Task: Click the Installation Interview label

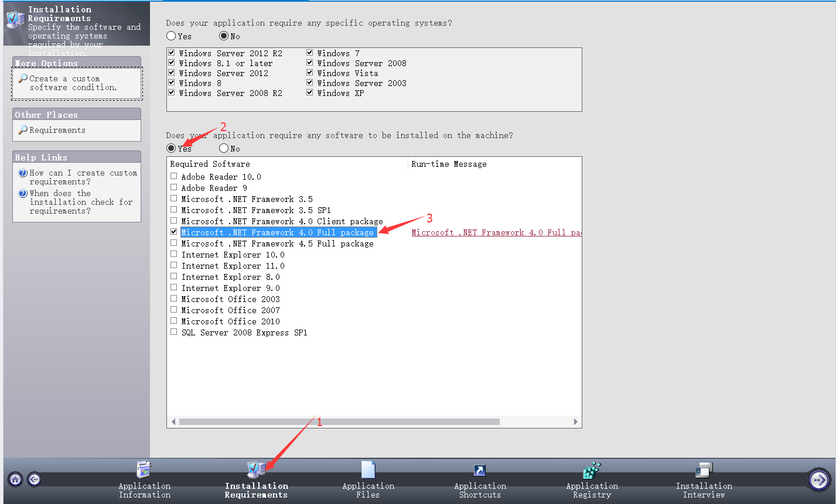Action: [x=704, y=491]
